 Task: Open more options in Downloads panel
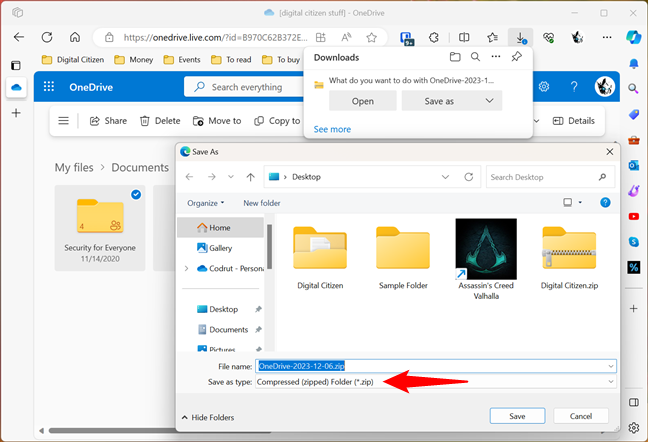tap(496, 57)
